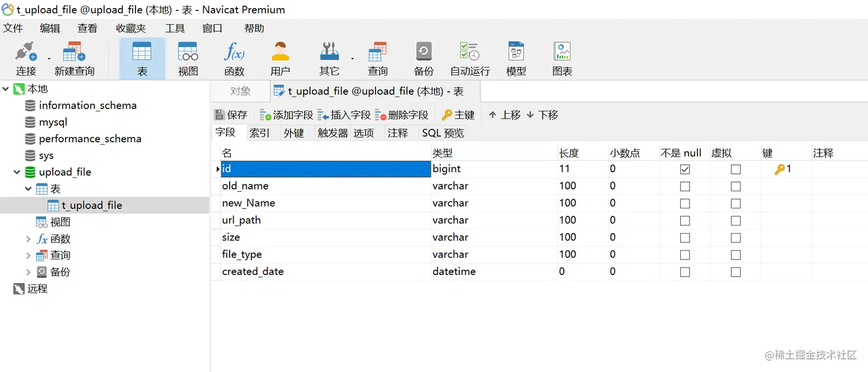Open the dropdown arrow beside 连接

click(x=49, y=58)
